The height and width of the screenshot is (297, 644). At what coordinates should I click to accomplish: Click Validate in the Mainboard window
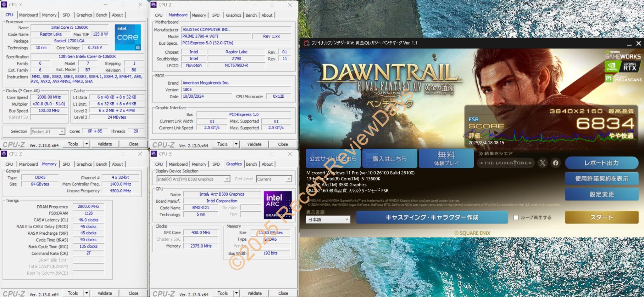[254, 144]
